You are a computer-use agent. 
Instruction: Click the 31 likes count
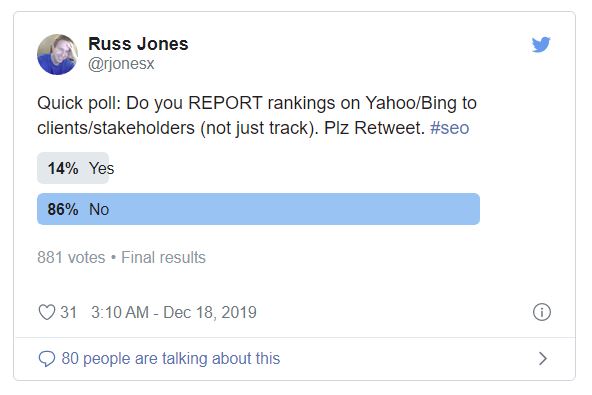point(68,312)
